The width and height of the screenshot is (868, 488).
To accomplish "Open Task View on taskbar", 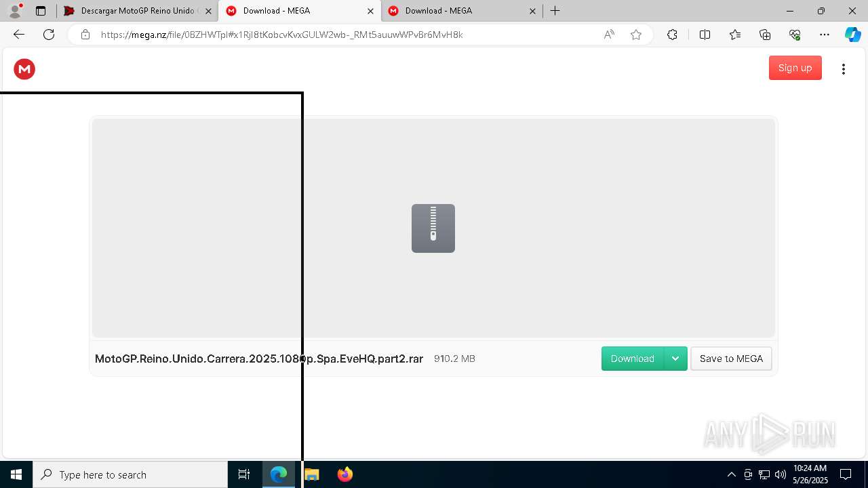I will 244,474.
